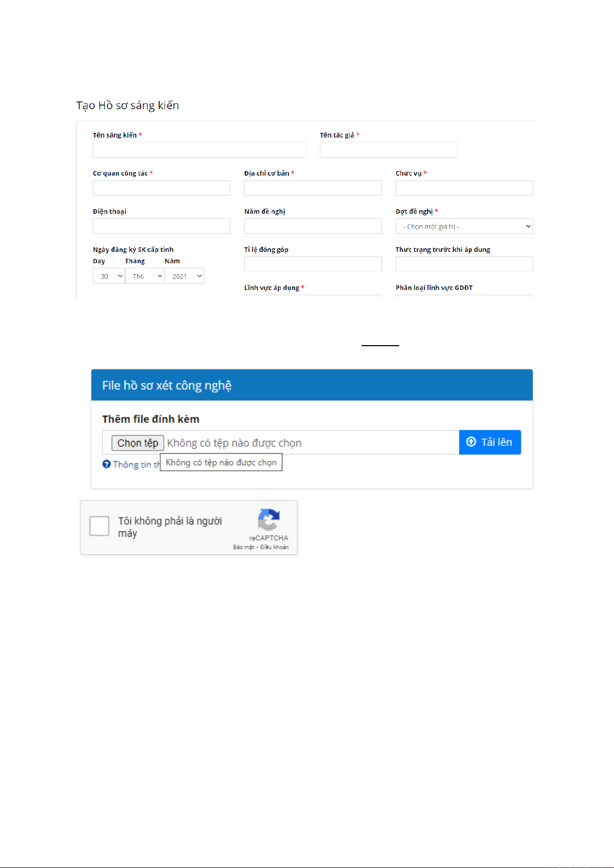
Task: Click the reCAPTCHA 'Bảo mật' link
Action: pos(243,547)
